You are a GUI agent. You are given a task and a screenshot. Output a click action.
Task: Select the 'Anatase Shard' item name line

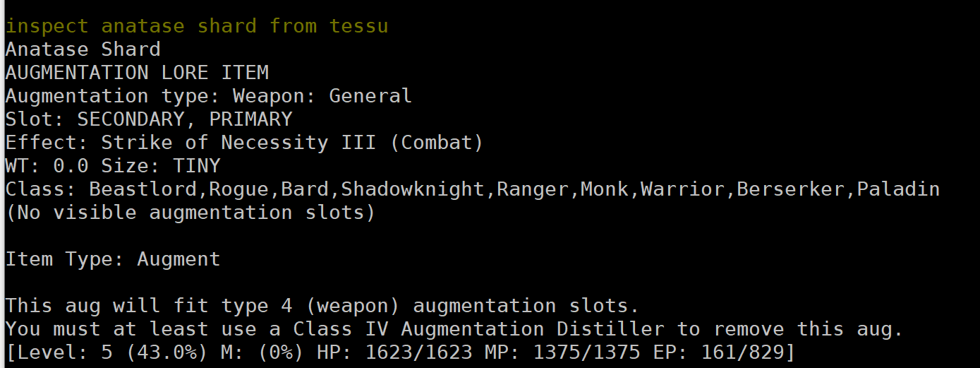[x=83, y=50]
